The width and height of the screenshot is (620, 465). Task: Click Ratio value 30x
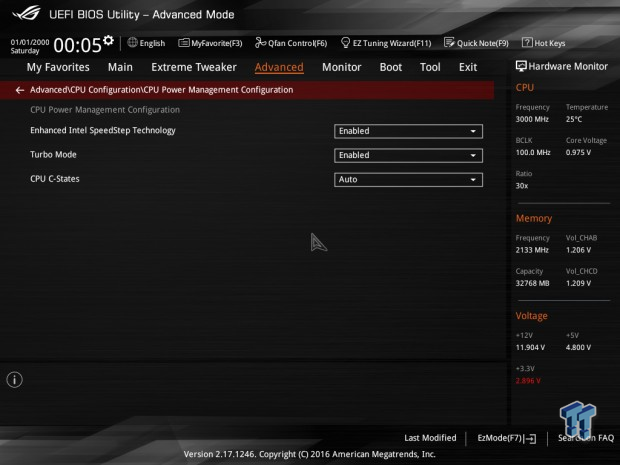click(522, 185)
